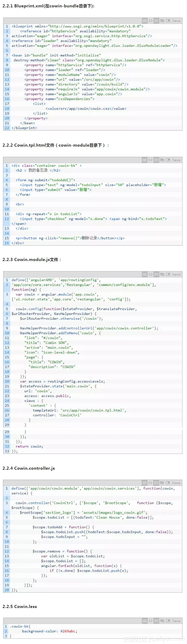The width and height of the screenshot is (187, 644).
Task: Copy the Blueprint.xml code block
Action: [162, 21]
